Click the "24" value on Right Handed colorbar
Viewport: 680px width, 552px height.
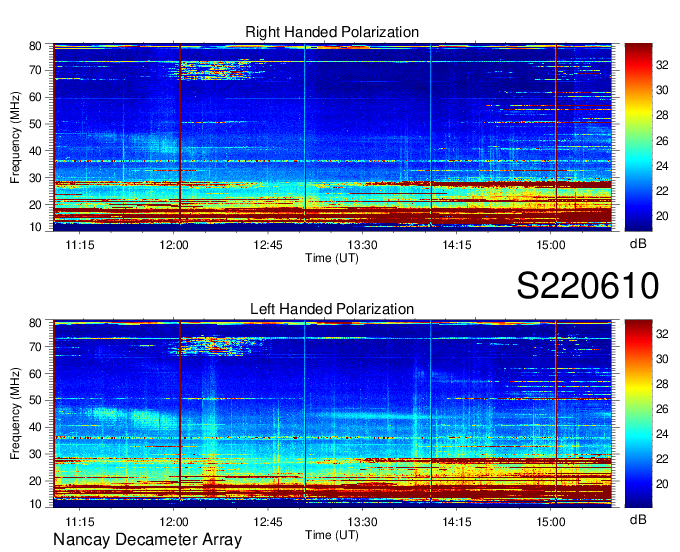click(662, 166)
